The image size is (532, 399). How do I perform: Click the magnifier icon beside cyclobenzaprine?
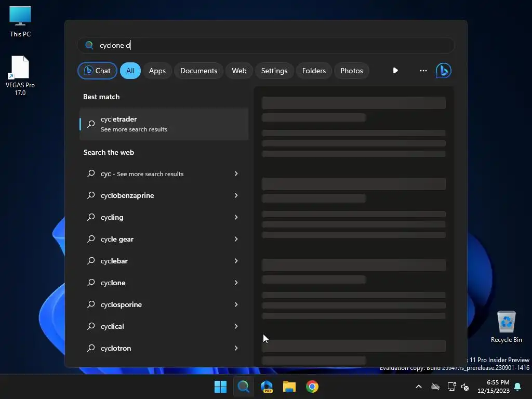point(91,195)
